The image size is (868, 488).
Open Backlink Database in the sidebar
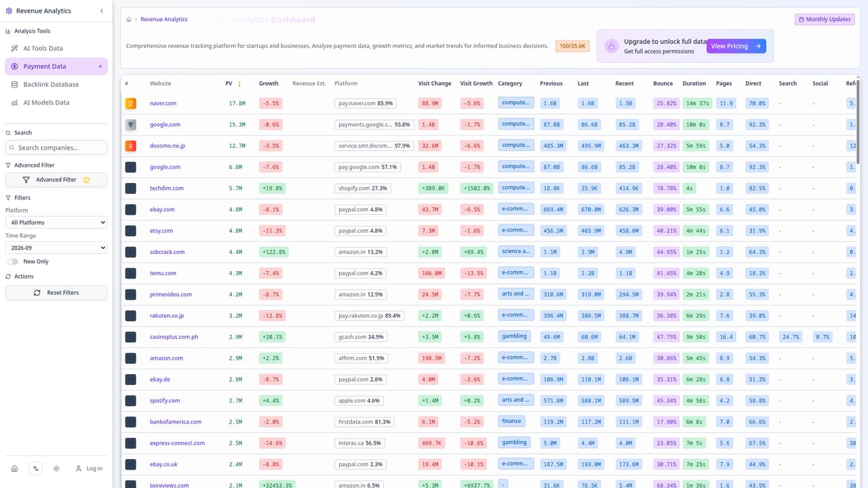(56, 85)
